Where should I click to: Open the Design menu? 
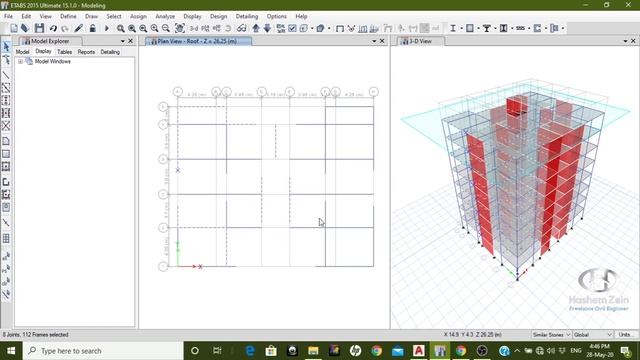tap(218, 16)
